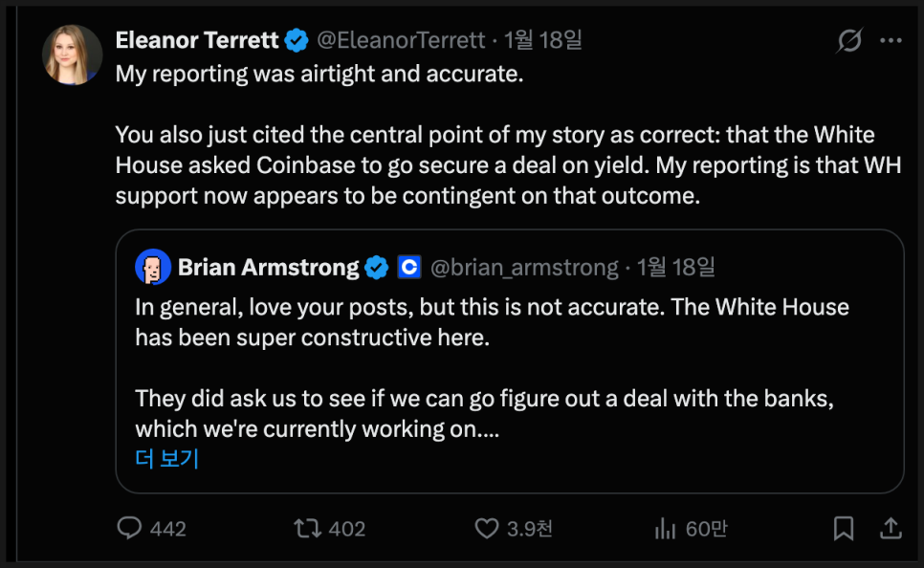The height and width of the screenshot is (568, 924).
Task: Click the Coinbase affiliation badge icon
Action: [408, 268]
